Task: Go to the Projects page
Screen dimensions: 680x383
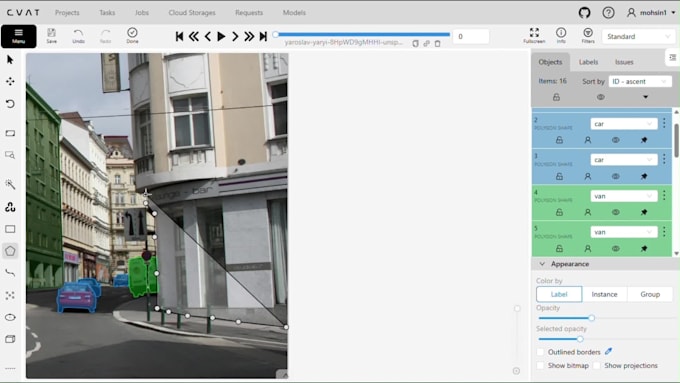Action: pos(67,13)
